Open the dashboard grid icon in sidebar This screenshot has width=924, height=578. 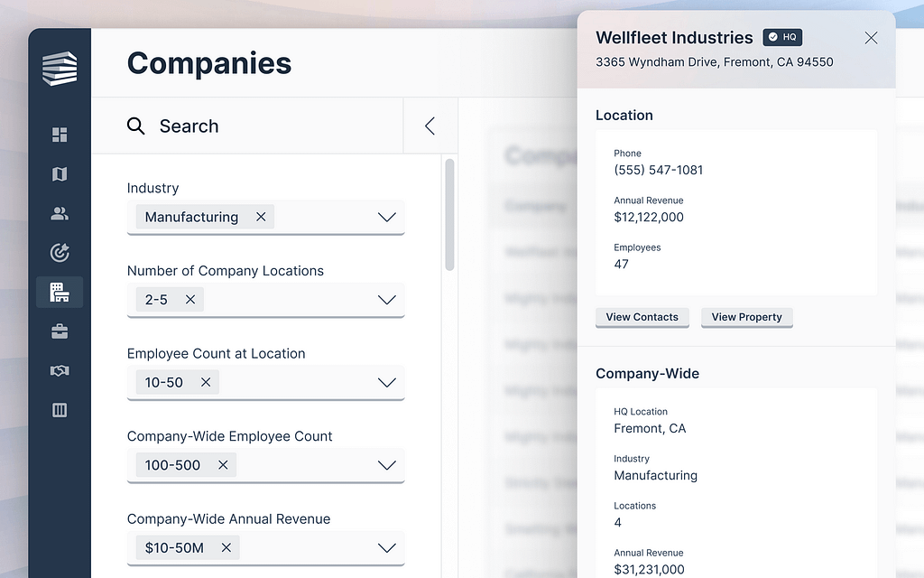[60, 135]
